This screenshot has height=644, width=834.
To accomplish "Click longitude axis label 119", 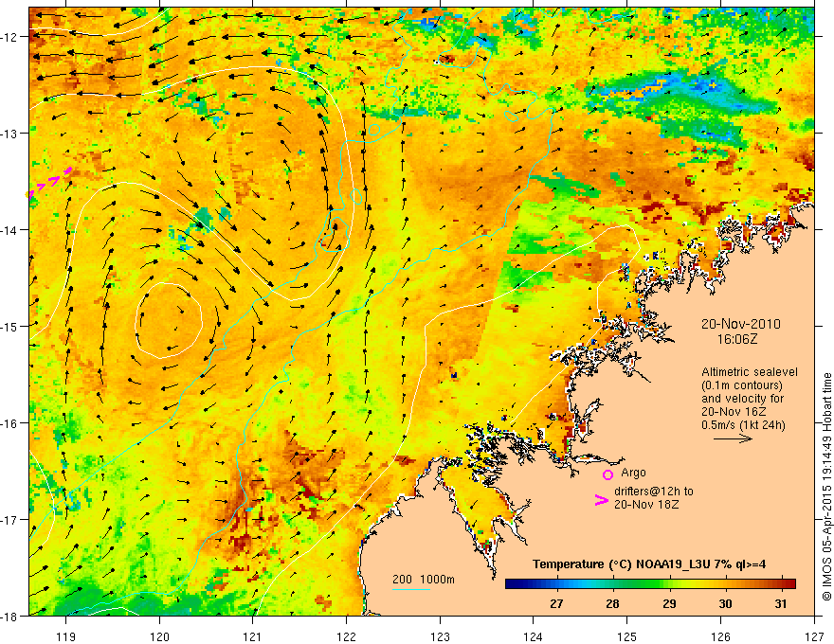I will pos(66,636).
